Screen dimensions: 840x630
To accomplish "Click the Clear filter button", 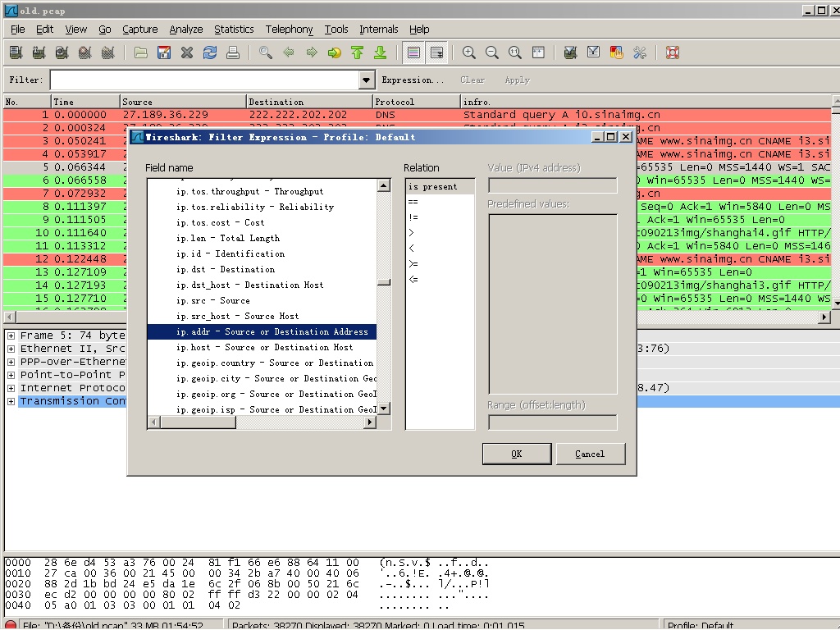I will (472, 80).
